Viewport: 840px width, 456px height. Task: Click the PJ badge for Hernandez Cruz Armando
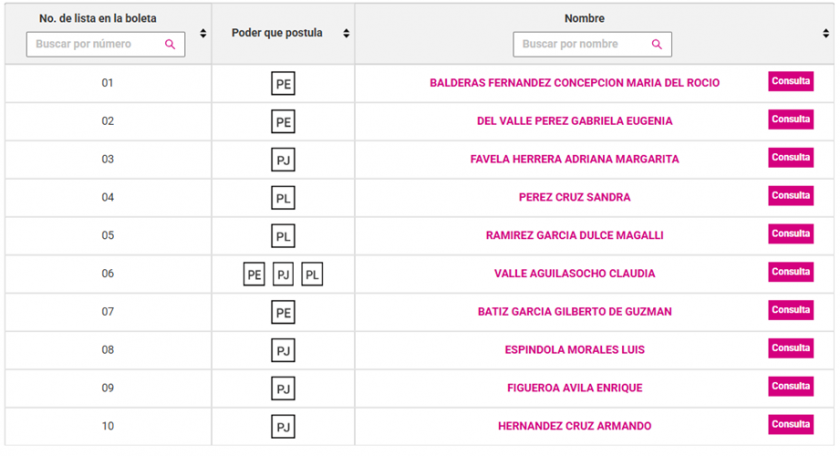(283, 427)
